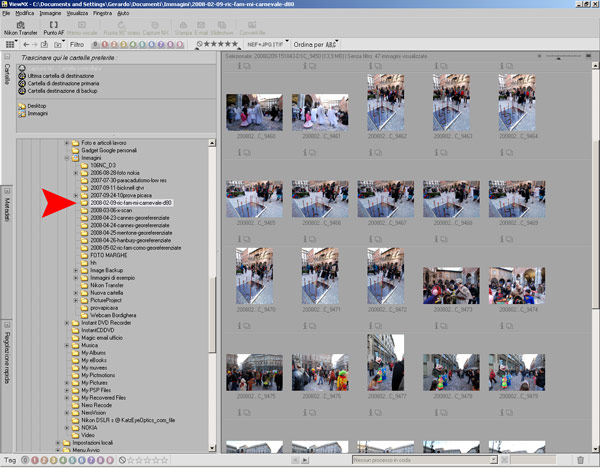Click the cancel-process icon beside queue dropdown
Screen dimensions: 600x468
(x=504, y=460)
